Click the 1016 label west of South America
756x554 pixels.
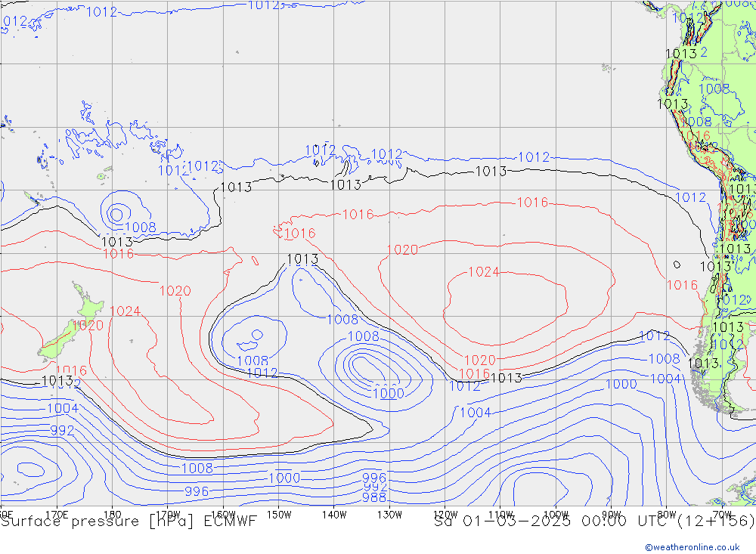[681, 285]
